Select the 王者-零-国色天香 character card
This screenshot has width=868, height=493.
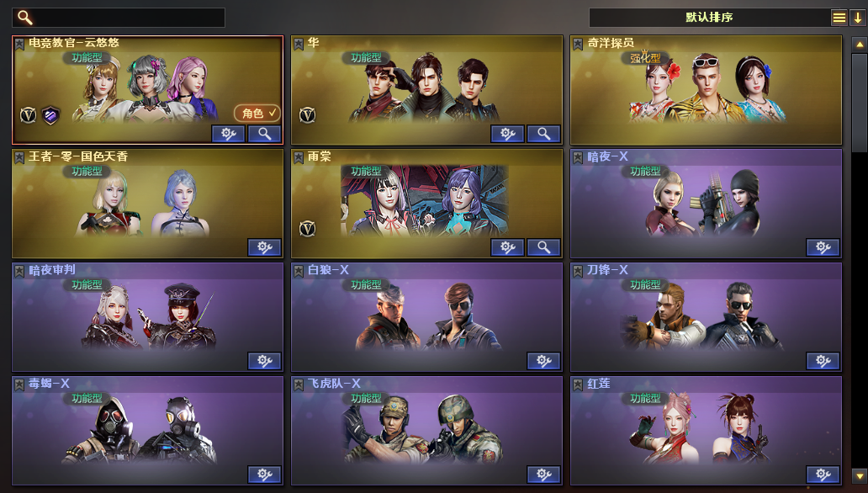(148, 204)
